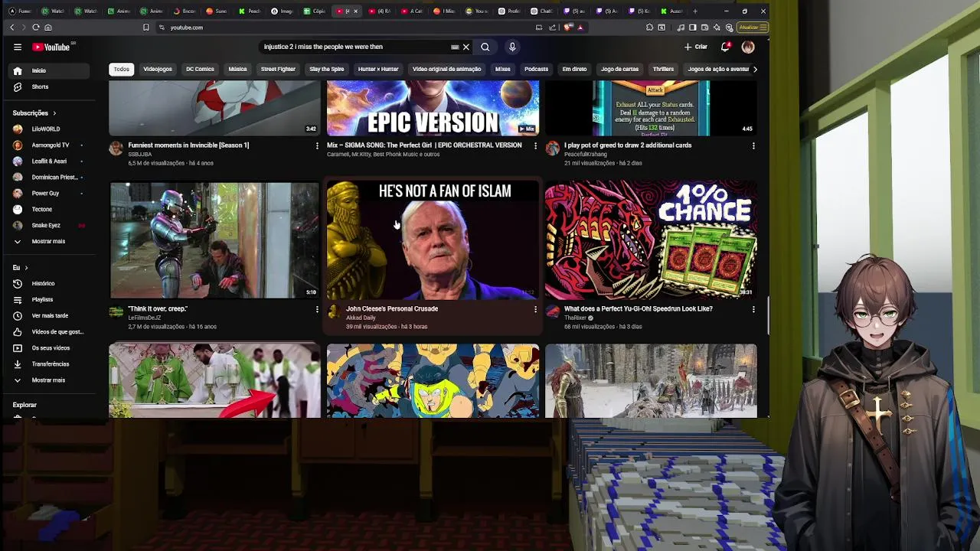
Task: Open the LeFilmsDeJZ channel link
Action: tap(144, 318)
